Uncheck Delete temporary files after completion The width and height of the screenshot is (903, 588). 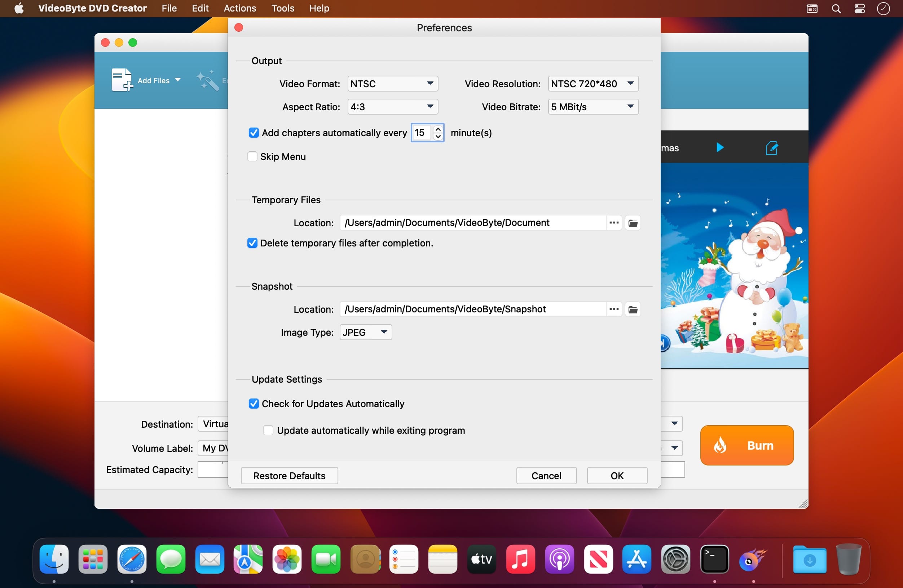click(252, 243)
